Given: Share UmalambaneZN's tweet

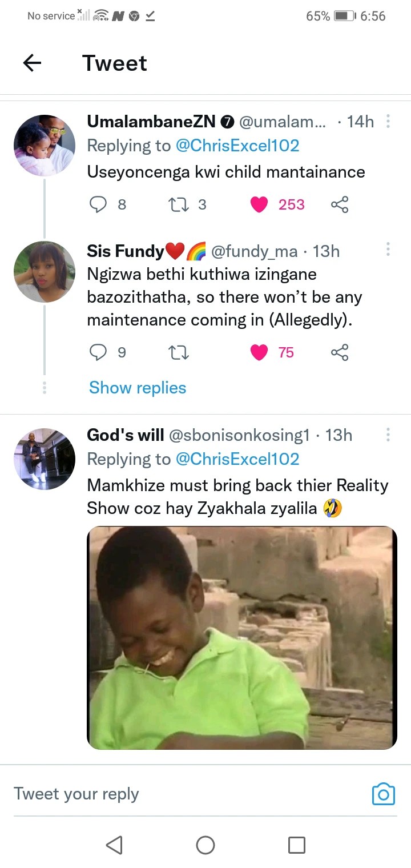Looking at the screenshot, I should coord(340,204).
